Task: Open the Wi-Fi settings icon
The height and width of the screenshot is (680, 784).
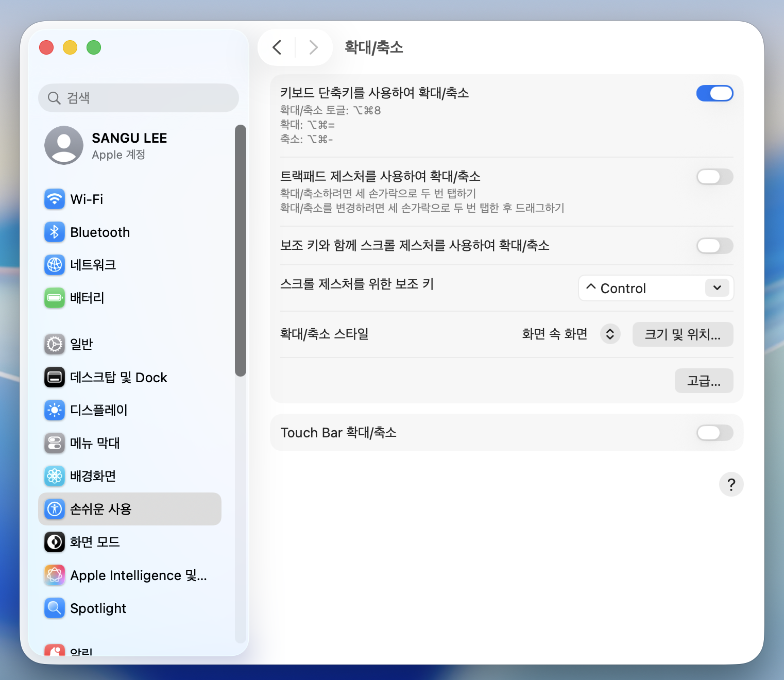Action: (54, 199)
